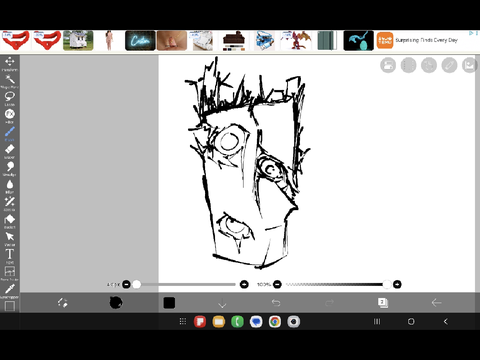Increase opacity with plus button

397,284
